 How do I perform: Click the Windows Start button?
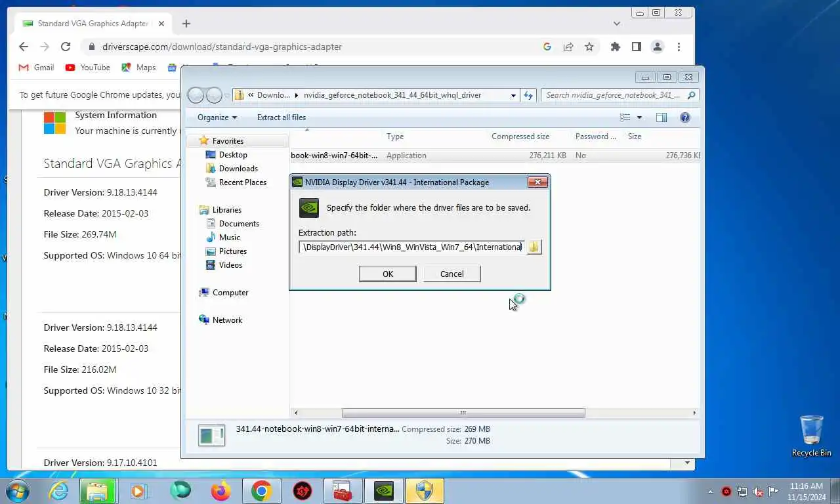[18, 491]
